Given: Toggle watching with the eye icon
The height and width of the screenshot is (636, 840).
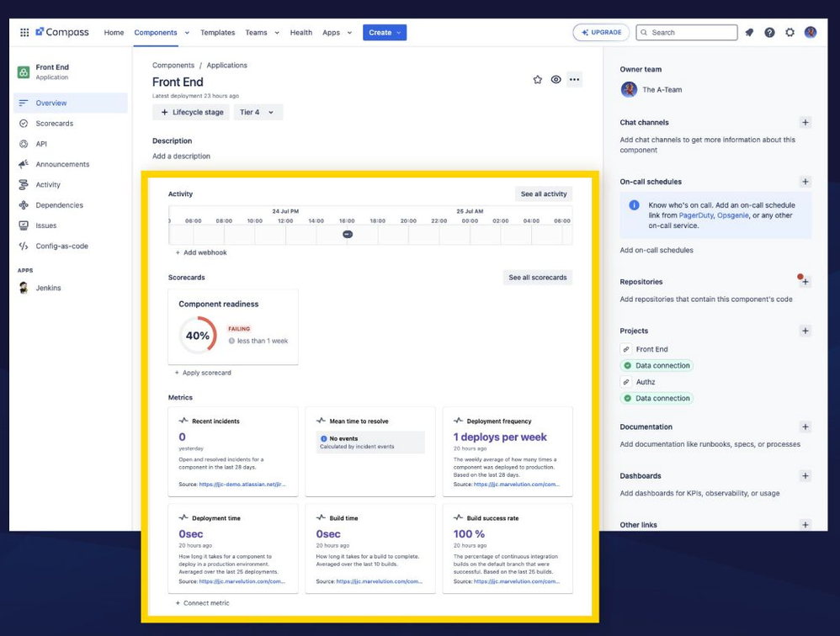Looking at the screenshot, I should click(556, 80).
